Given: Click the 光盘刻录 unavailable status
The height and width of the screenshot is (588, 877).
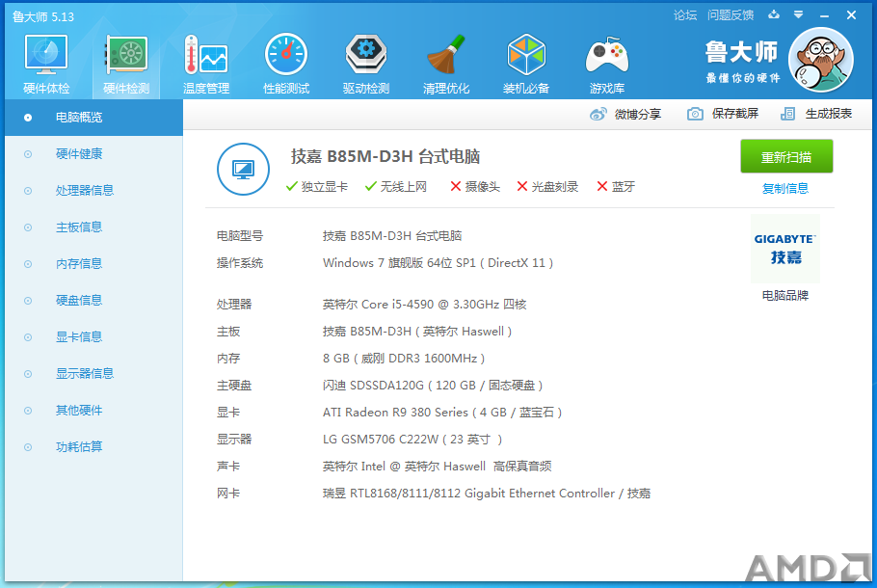Looking at the screenshot, I should pyautogui.click(x=547, y=187).
